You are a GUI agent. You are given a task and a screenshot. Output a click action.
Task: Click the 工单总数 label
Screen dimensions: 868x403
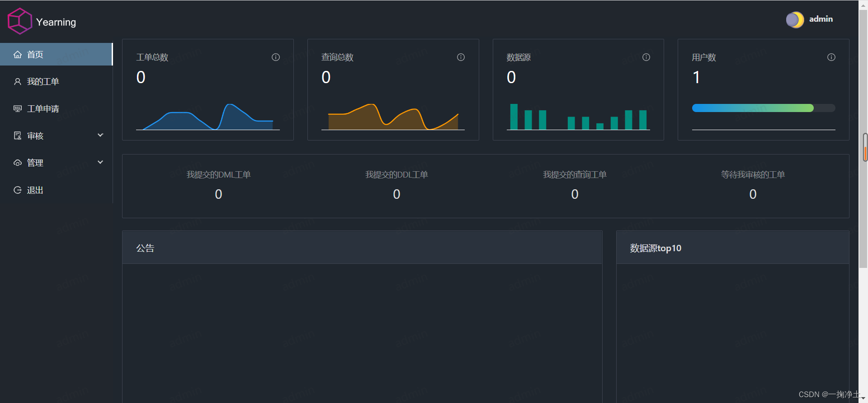pos(152,57)
